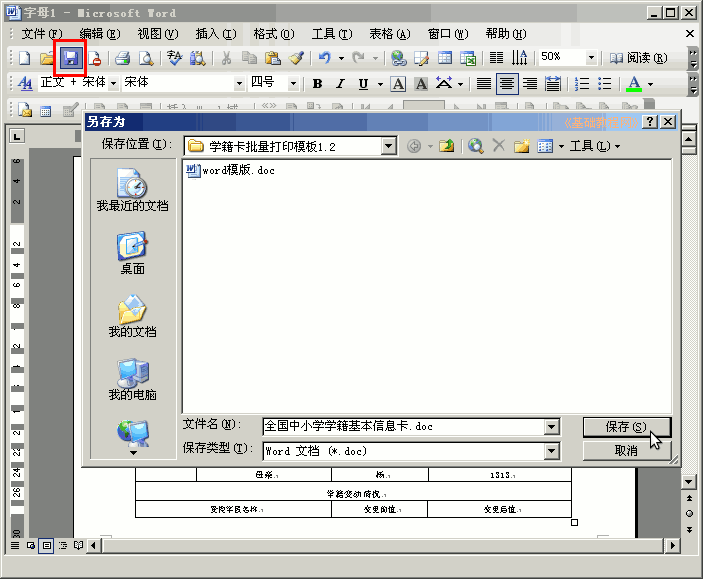The height and width of the screenshot is (579, 703).
Task: Click the dialog help question button
Action: click(x=650, y=122)
